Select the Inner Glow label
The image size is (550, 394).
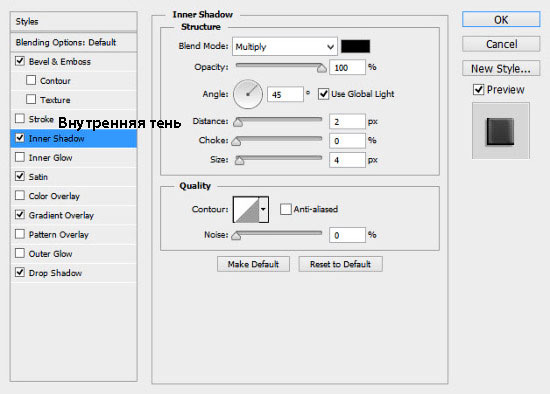[x=51, y=158]
